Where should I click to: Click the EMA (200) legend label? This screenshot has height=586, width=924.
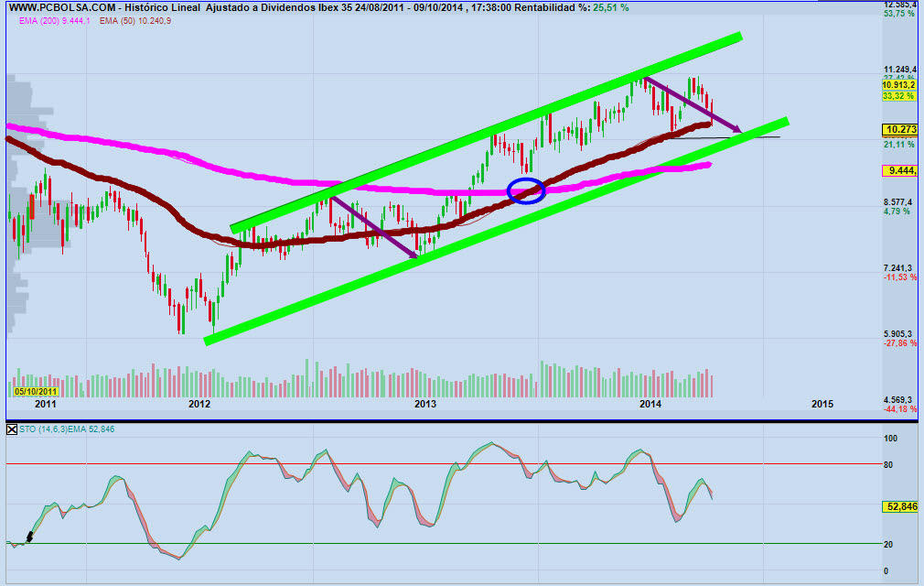(x=48, y=19)
